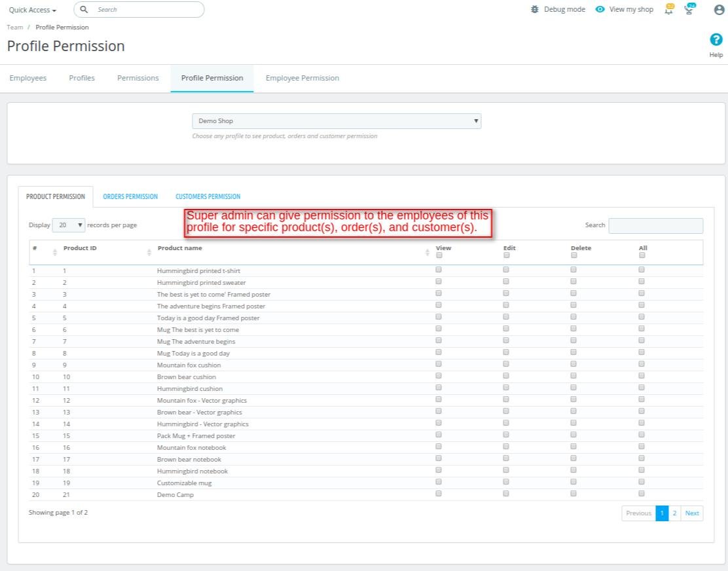Viewport: 728px width, 571px height.
Task: Click the Debug mode label
Action: [x=564, y=9]
